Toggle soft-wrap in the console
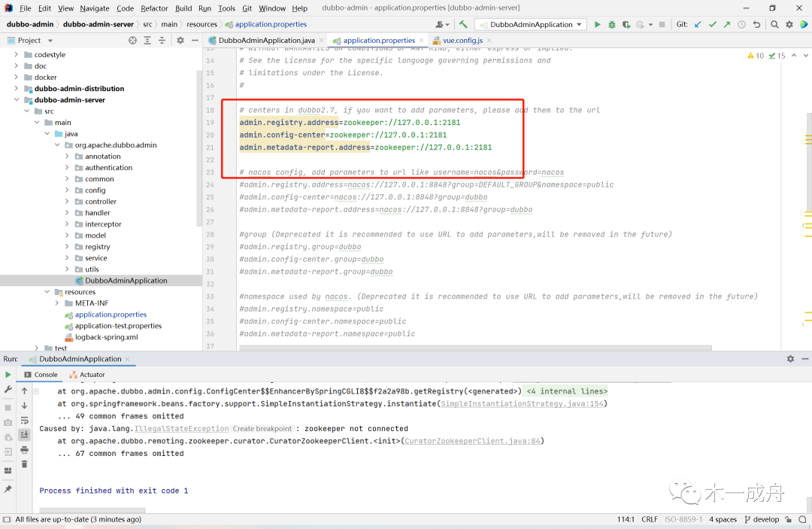The image size is (812, 529). click(24, 420)
